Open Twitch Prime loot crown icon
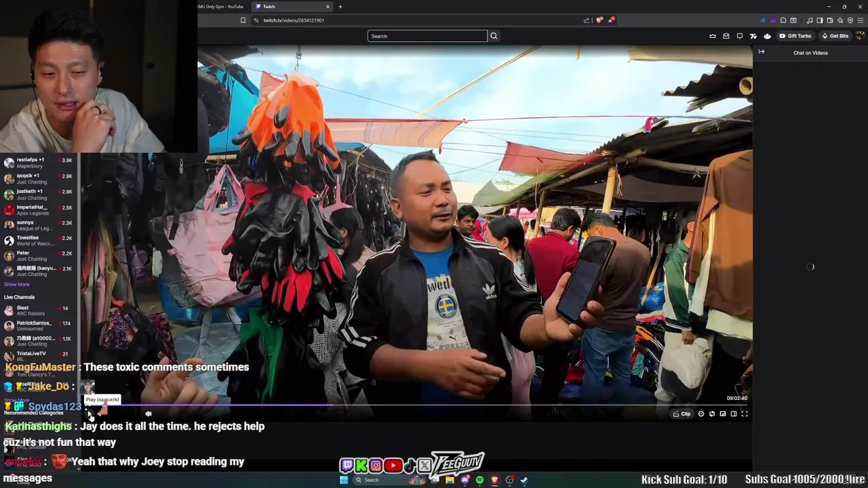 click(x=713, y=36)
